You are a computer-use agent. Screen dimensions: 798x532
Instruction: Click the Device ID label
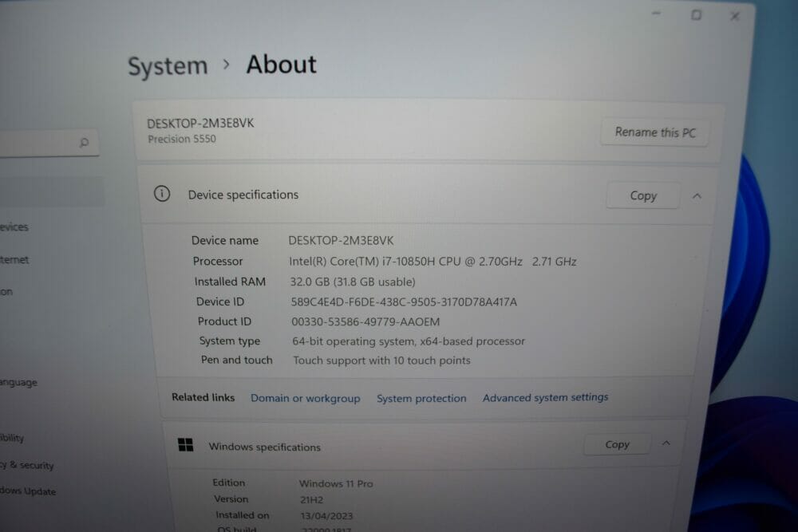tap(220, 301)
